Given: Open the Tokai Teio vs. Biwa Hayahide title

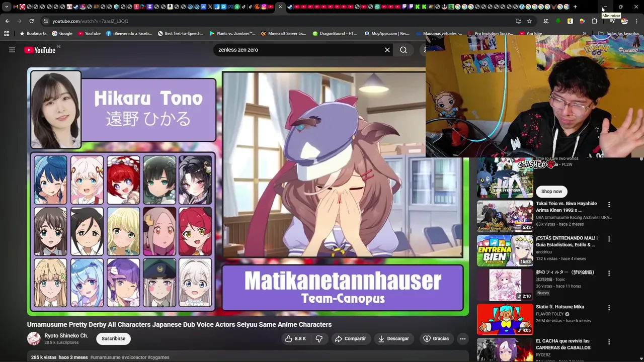Looking at the screenshot, I should point(566,207).
